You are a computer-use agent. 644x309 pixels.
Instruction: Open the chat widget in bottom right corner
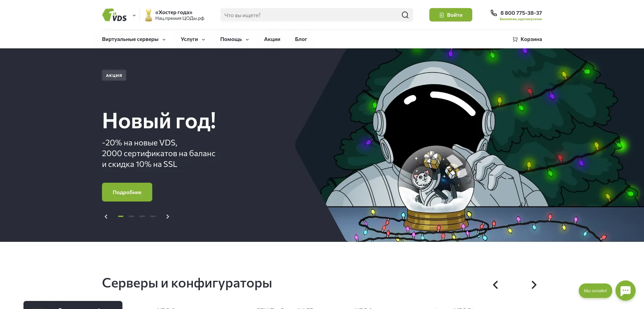625,291
